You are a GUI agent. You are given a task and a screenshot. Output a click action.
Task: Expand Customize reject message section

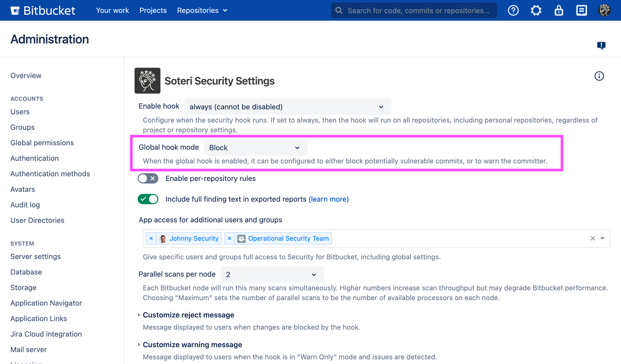point(188,315)
